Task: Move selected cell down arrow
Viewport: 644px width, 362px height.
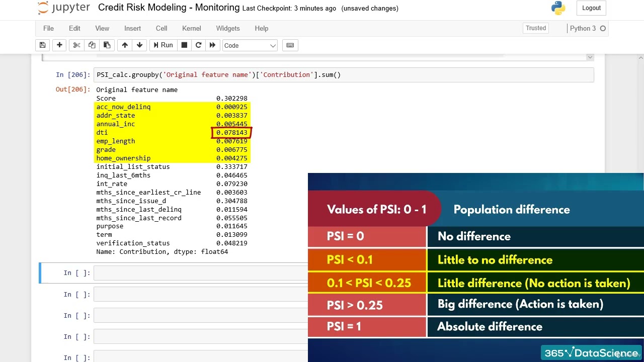Action: coord(139,45)
